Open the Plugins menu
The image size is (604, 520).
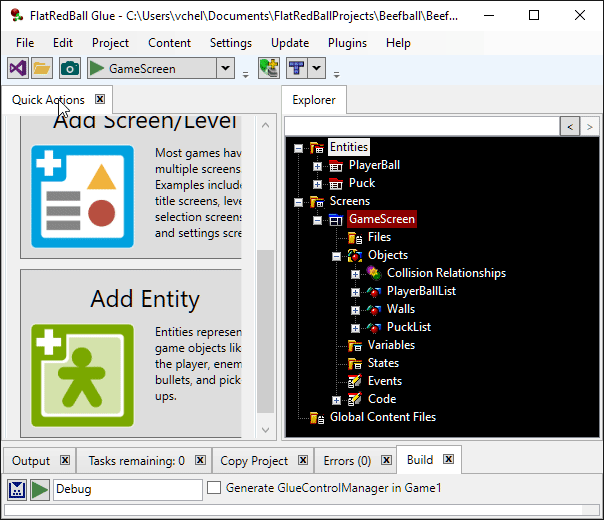click(347, 43)
